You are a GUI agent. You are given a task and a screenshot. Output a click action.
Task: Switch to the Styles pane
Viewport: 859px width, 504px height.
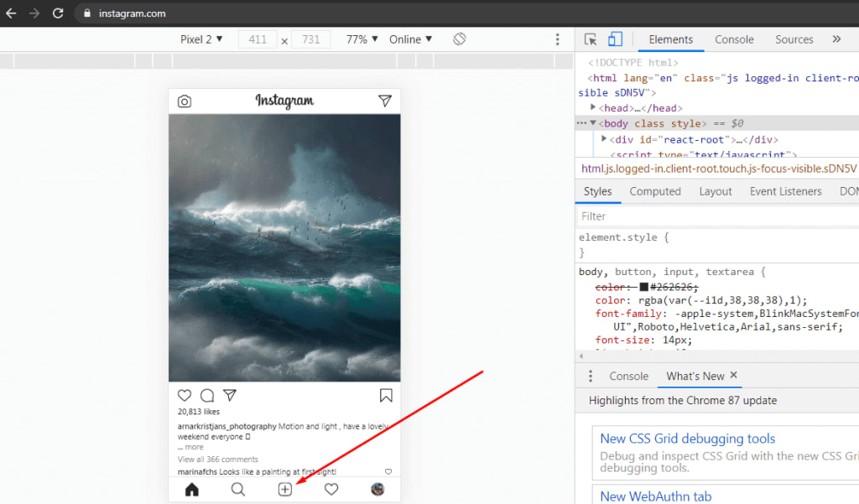[x=597, y=191]
